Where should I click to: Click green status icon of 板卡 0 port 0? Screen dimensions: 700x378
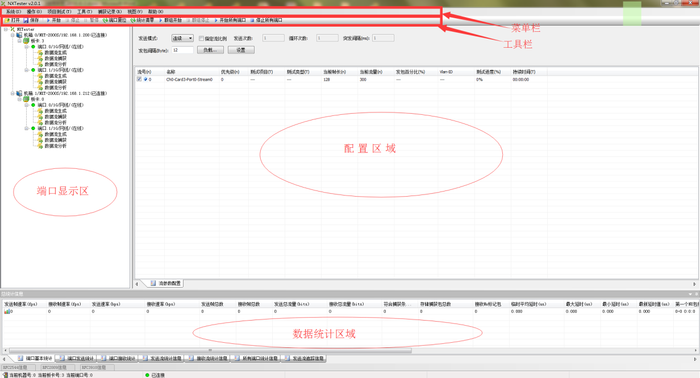point(33,105)
